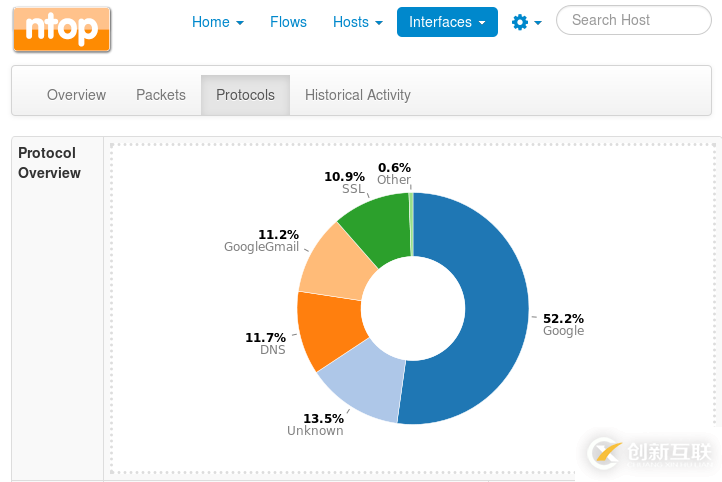The width and height of the screenshot is (722, 482).
Task: Click the GoogleGmail 11.2% chart label
Action: pyautogui.click(x=262, y=241)
